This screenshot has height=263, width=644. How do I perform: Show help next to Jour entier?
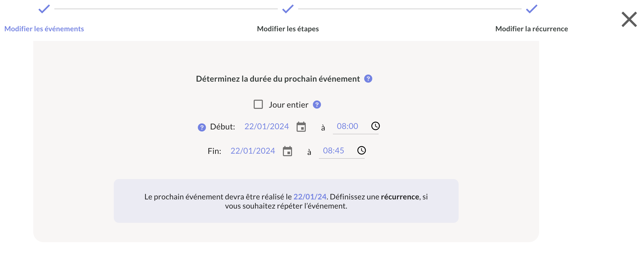(x=317, y=105)
